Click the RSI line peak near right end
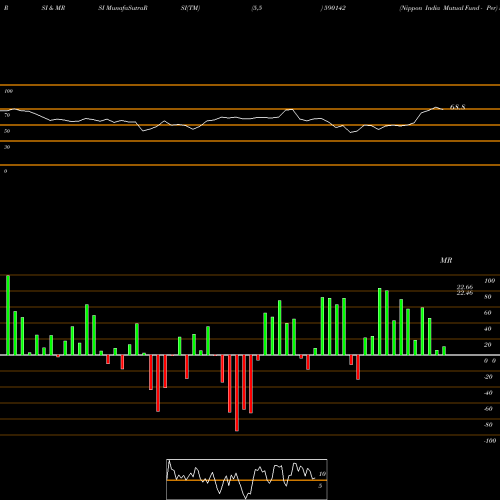Viewport: 500px width, 500px height. 436,107
